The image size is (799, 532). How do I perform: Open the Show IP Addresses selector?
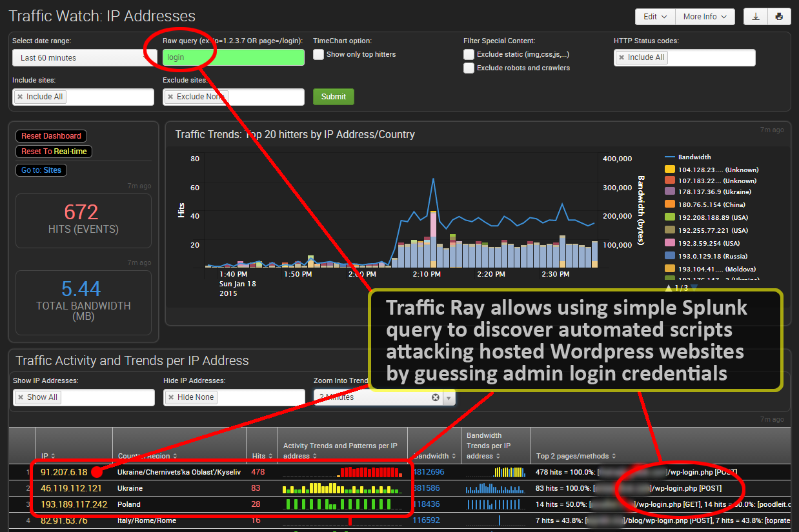pos(84,397)
